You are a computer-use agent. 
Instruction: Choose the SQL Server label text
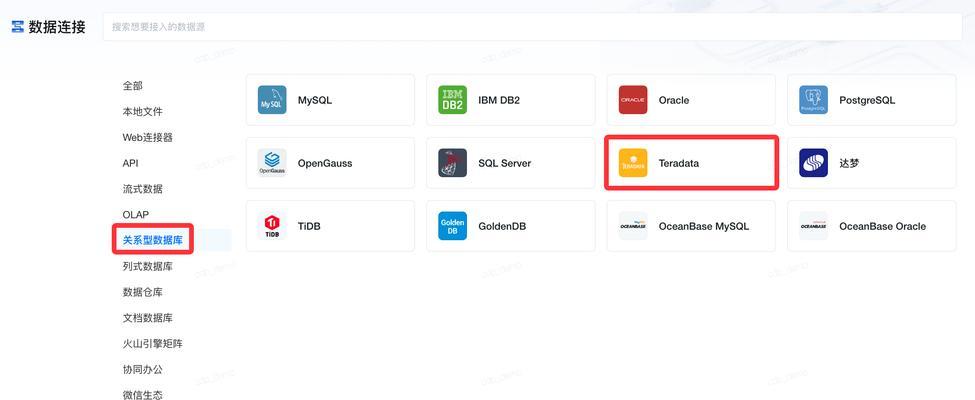click(x=505, y=163)
